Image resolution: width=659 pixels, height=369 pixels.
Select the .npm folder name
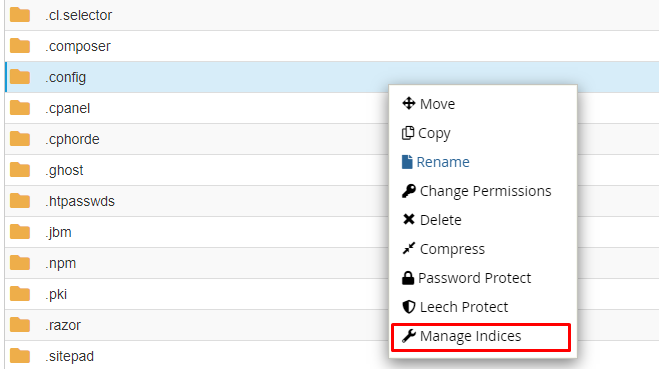click(x=61, y=264)
